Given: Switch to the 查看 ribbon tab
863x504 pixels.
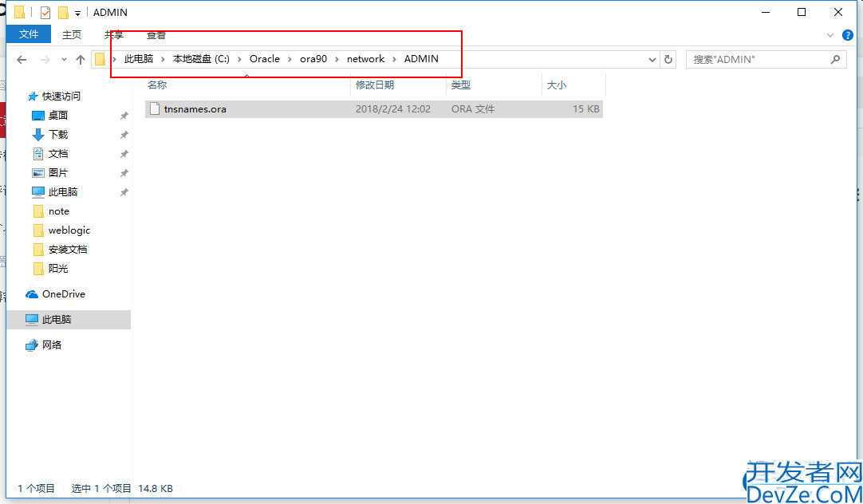Looking at the screenshot, I should click(156, 34).
